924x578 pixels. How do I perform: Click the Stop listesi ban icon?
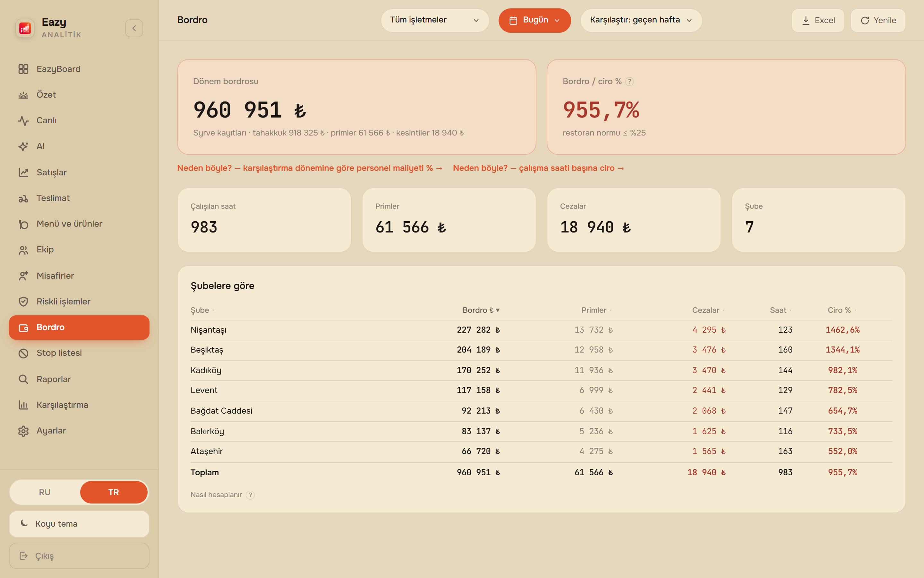[23, 353]
